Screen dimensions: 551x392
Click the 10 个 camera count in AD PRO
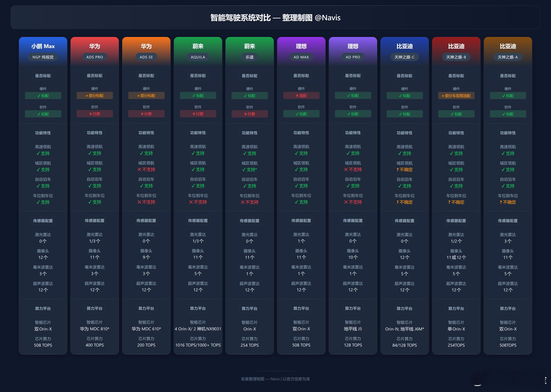[x=353, y=257]
